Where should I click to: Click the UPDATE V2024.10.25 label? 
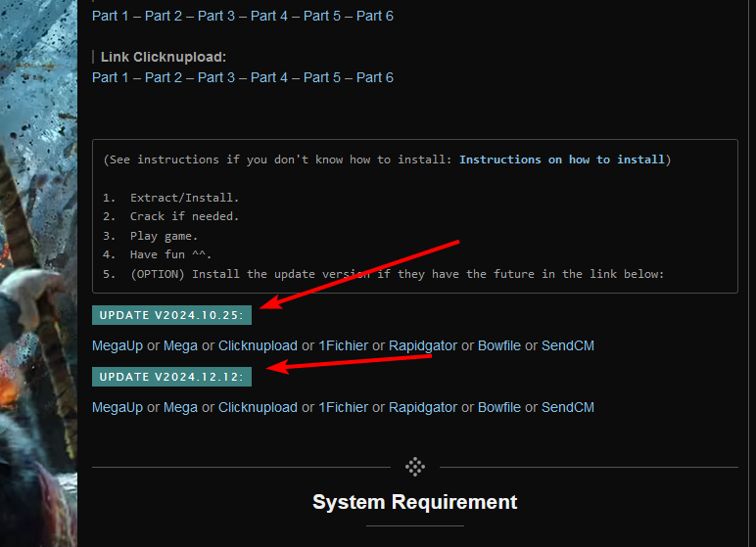171,315
